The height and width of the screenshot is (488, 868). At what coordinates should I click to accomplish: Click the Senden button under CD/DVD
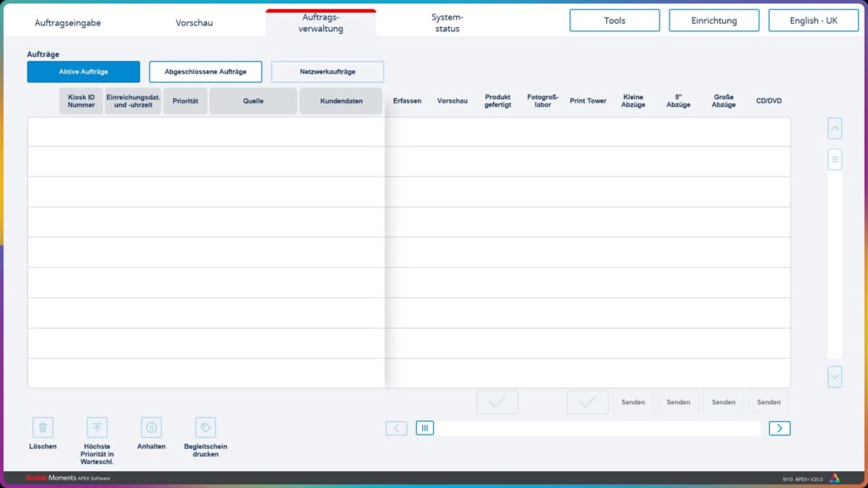[768, 402]
